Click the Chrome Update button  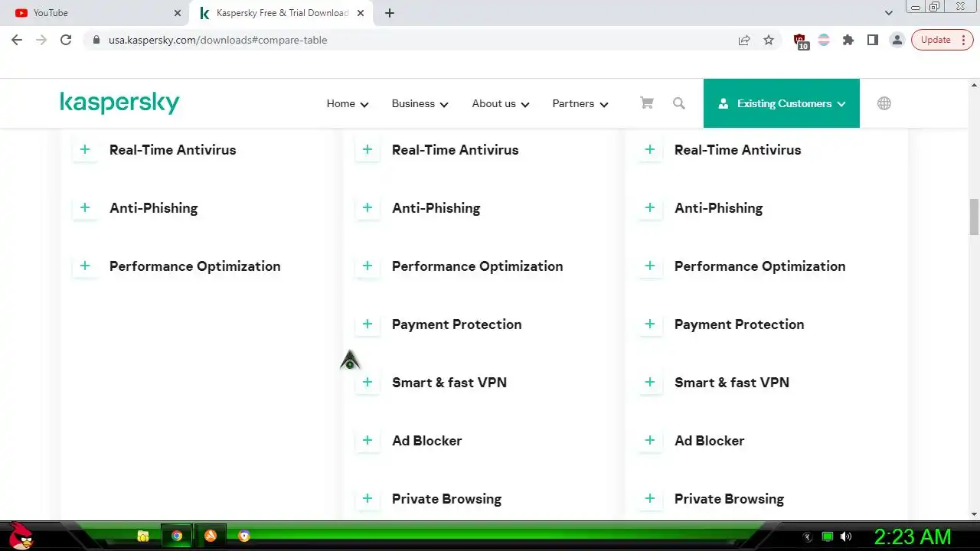pos(942,40)
